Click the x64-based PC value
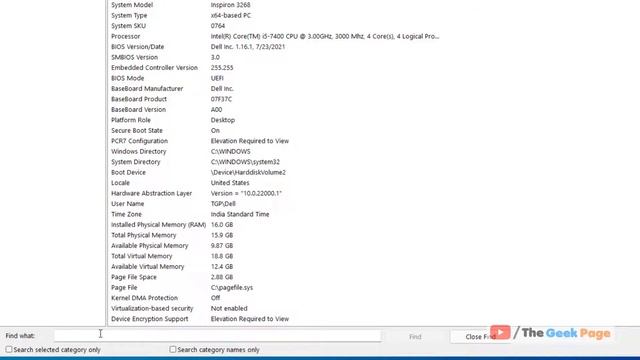Screen dimensions: 640x360 (231, 16)
